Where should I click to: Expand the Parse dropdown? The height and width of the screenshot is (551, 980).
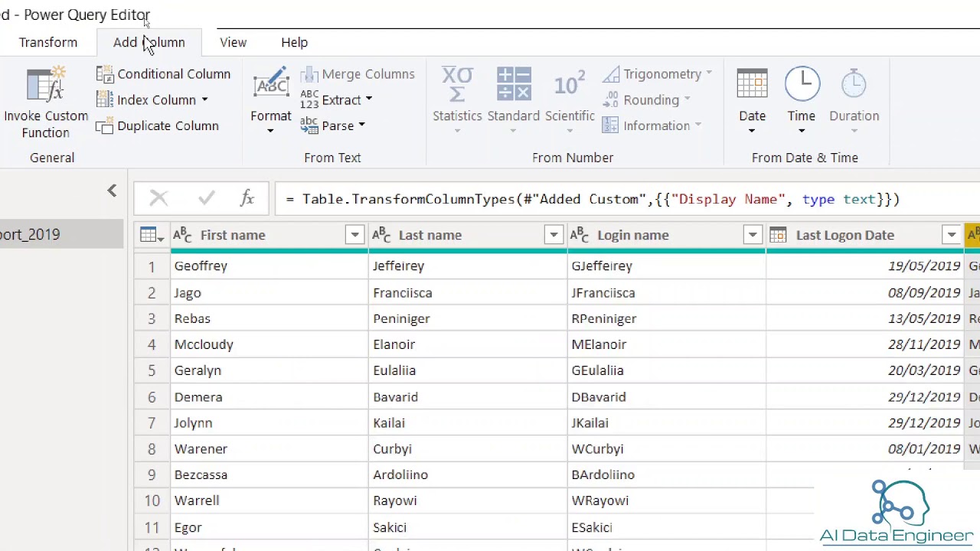click(x=361, y=126)
